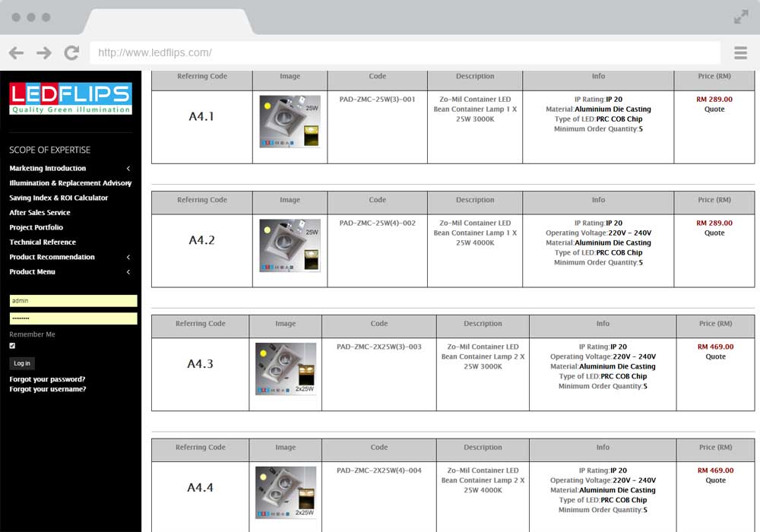This screenshot has height=532, width=760.
Task: Focus the address bar with ledflips.com URL
Action: click(405, 52)
